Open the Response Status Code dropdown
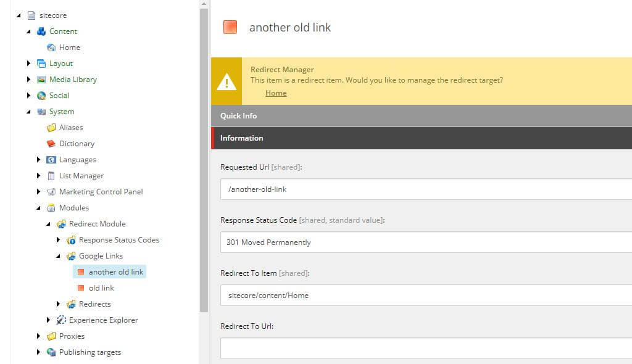This screenshot has height=364, width=632. point(426,242)
